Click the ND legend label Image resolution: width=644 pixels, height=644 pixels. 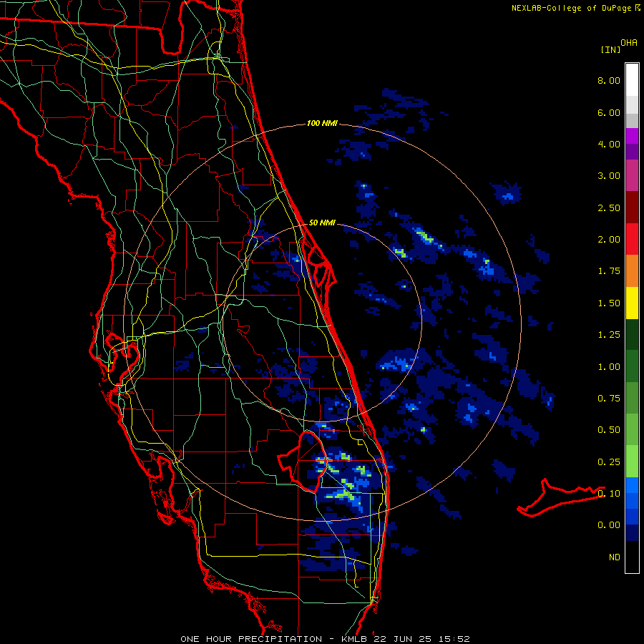615,557
